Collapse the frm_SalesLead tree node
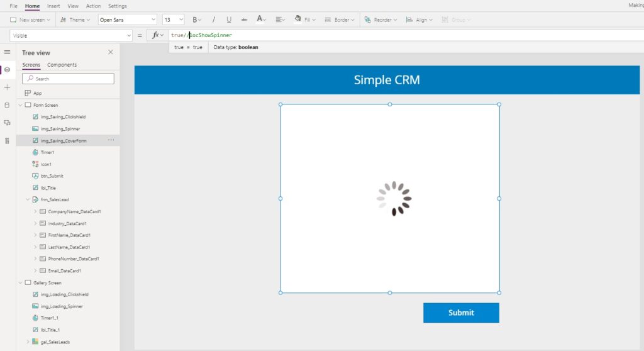The width and height of the screenshot is (644, 351). 28,200
